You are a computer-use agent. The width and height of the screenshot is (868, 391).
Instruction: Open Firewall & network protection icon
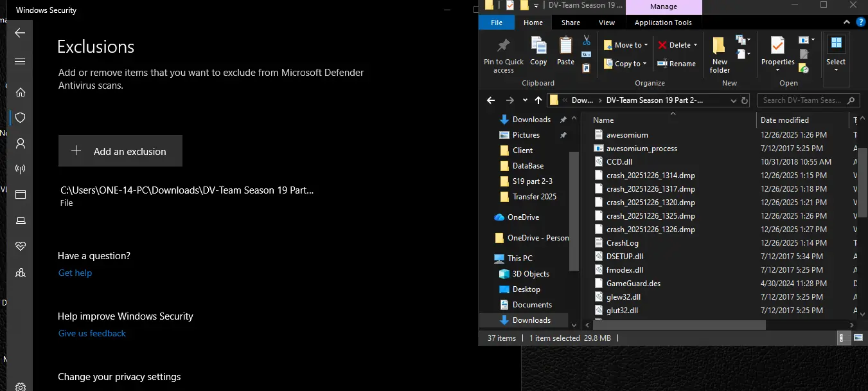click(20, 169)
